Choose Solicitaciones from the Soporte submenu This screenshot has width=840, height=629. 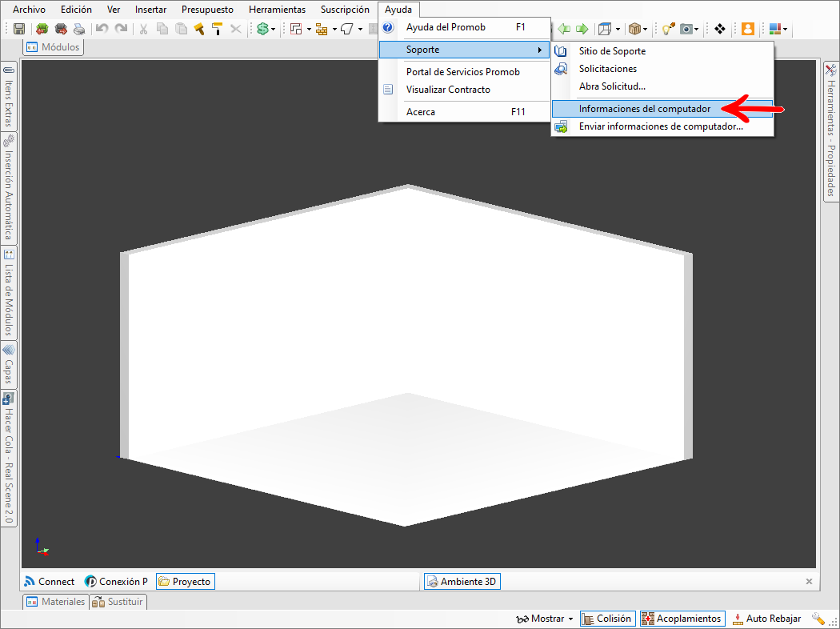(662, 69)
